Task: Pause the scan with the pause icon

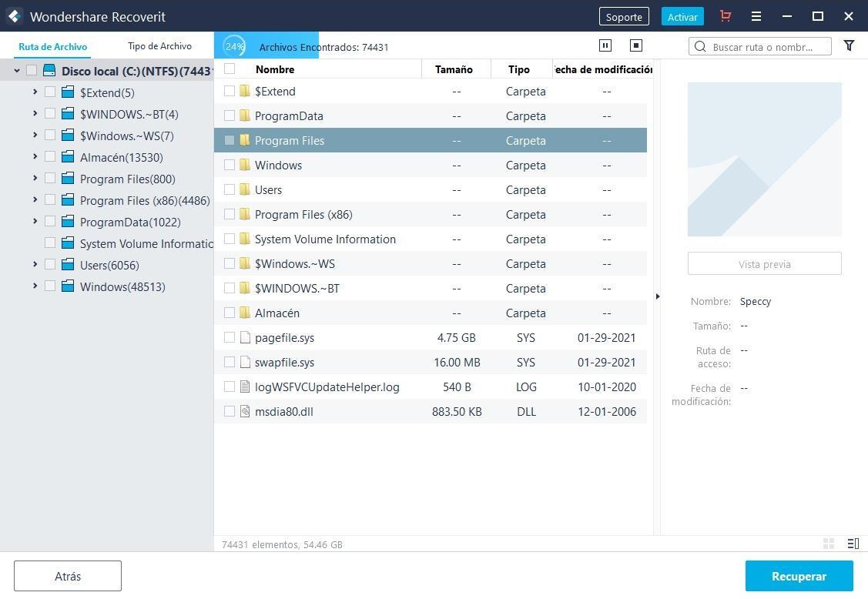Action: pos(605,46)
